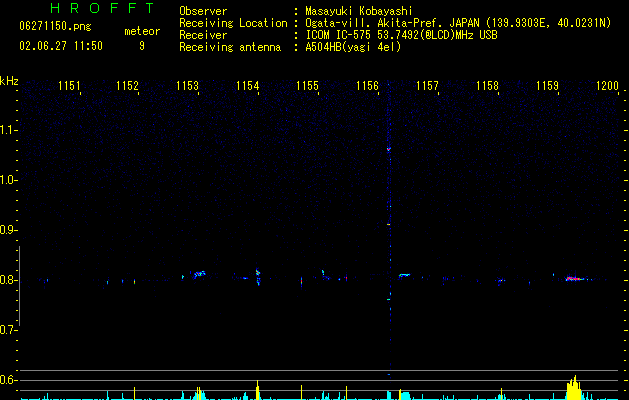Click the 1.1 kHz frequency label
This screenshot has width=629, height=400.
coord(8,130)
